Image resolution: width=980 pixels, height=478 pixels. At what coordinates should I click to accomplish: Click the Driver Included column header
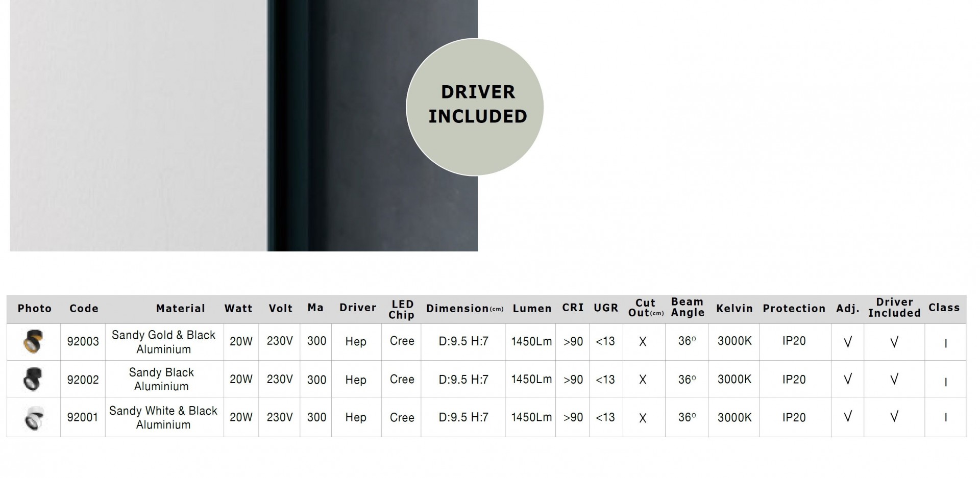point(894,308)
